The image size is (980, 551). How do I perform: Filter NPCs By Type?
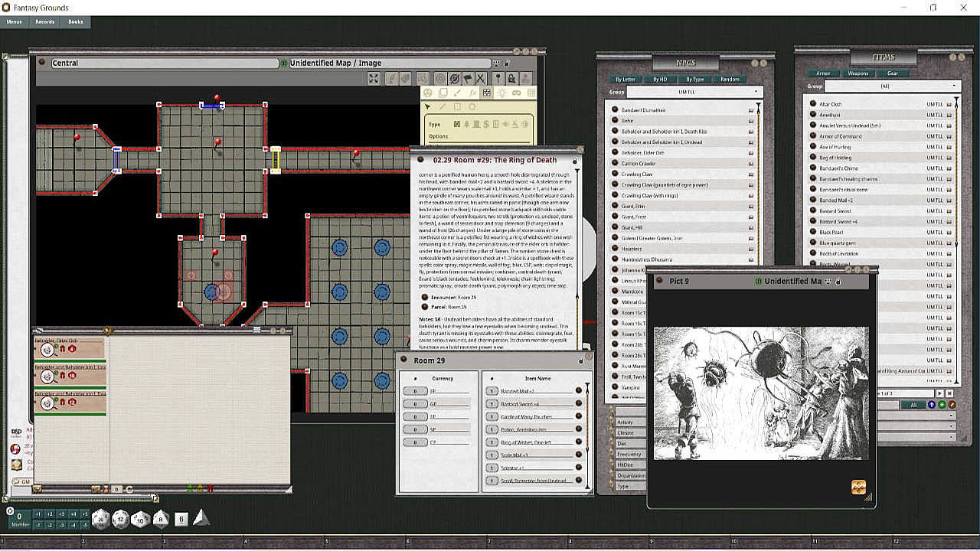tap(694, 79)
